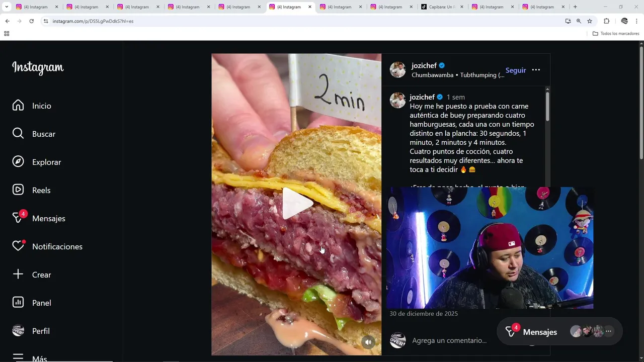Viewport: 644px width, 362px height.
Task: Click the Agrega un comentario field
Action: coord(449,340)
